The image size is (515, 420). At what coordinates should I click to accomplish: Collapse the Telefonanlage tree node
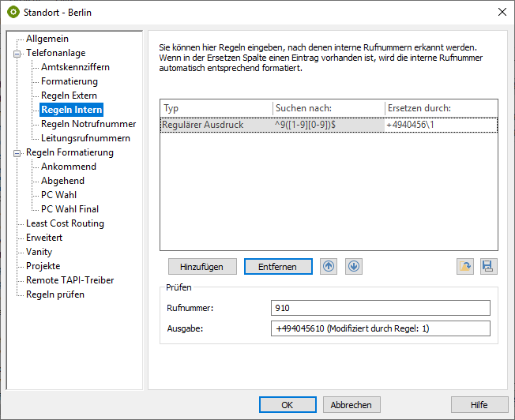click(x=17, y=53)
